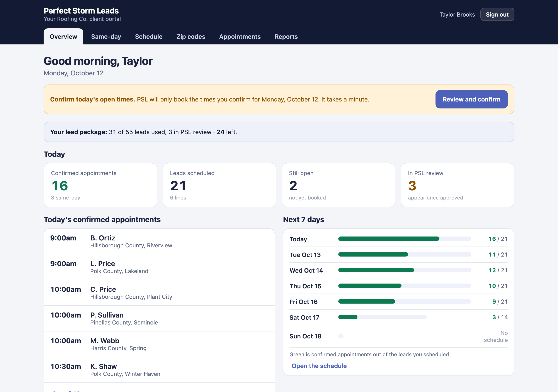Open the Zip codes tab

click(191, 36)
